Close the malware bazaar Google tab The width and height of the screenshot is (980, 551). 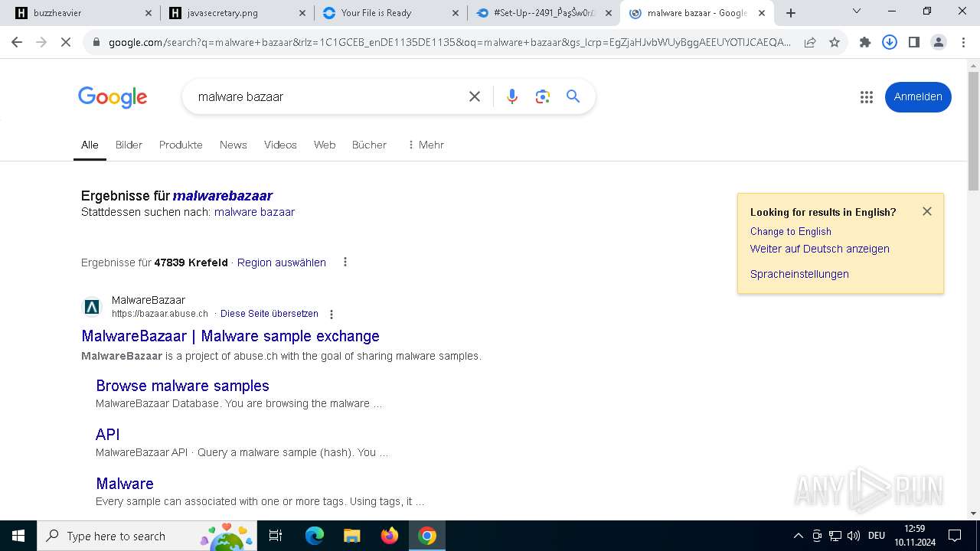[x=762, y=13]
